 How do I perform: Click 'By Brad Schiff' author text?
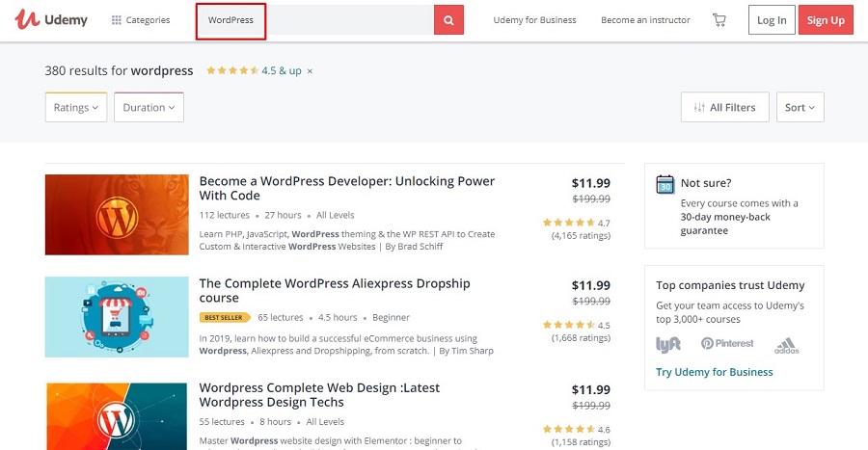(414, 247)
